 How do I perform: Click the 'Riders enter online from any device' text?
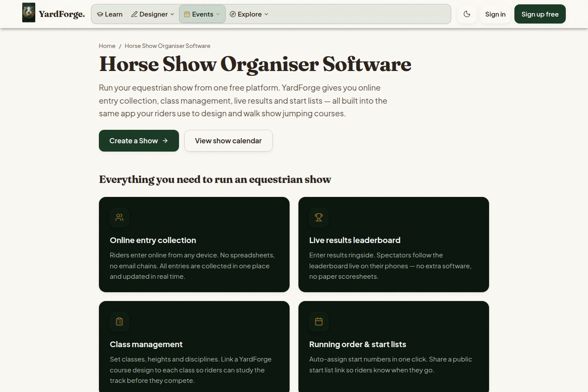pos(192,266)
